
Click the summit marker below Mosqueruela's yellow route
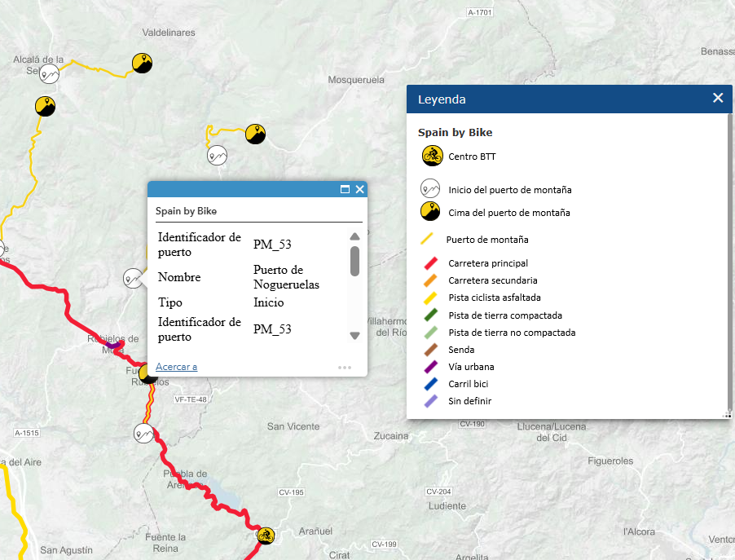(255, 133)
